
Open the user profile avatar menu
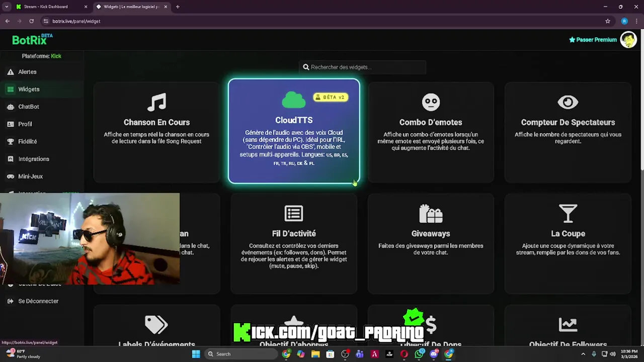[628, 39]
